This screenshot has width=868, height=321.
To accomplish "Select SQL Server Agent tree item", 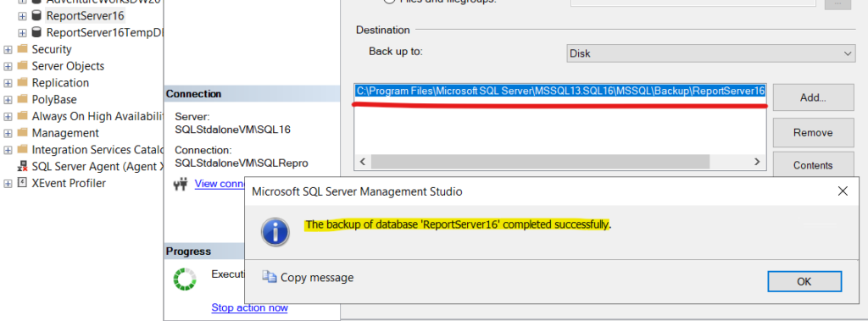I will tap(97, 167).
